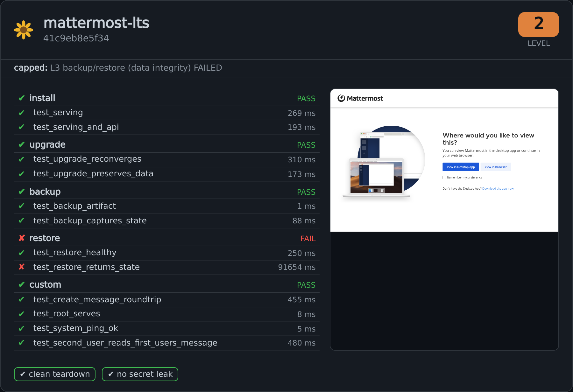Click the sunflower logo icon
Viewport: 573px width, 392px height.
(24, 30)
